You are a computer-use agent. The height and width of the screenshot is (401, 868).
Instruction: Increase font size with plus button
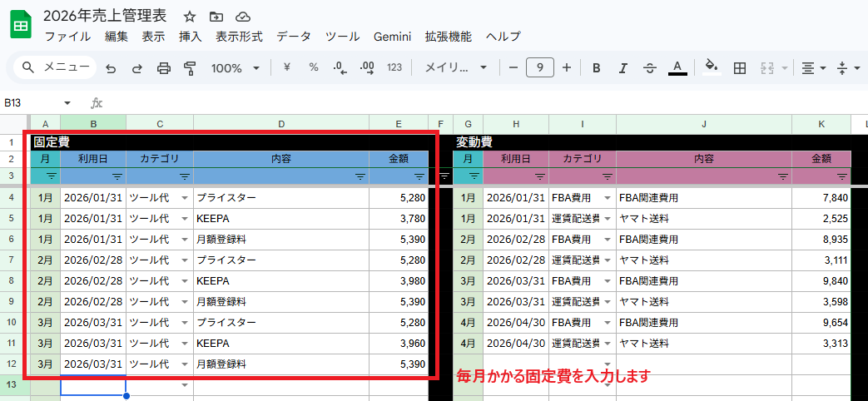pos(567,68)
